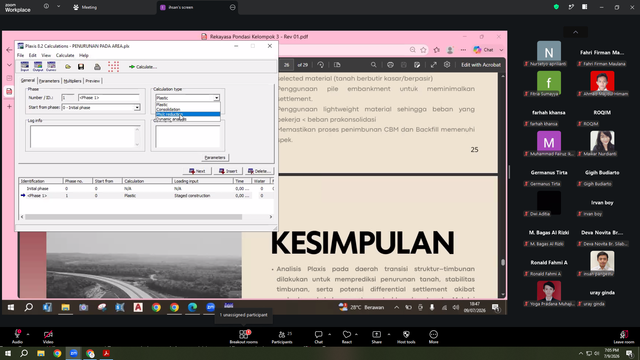Choose Phi/c reduction from the calculation type list

188,114
